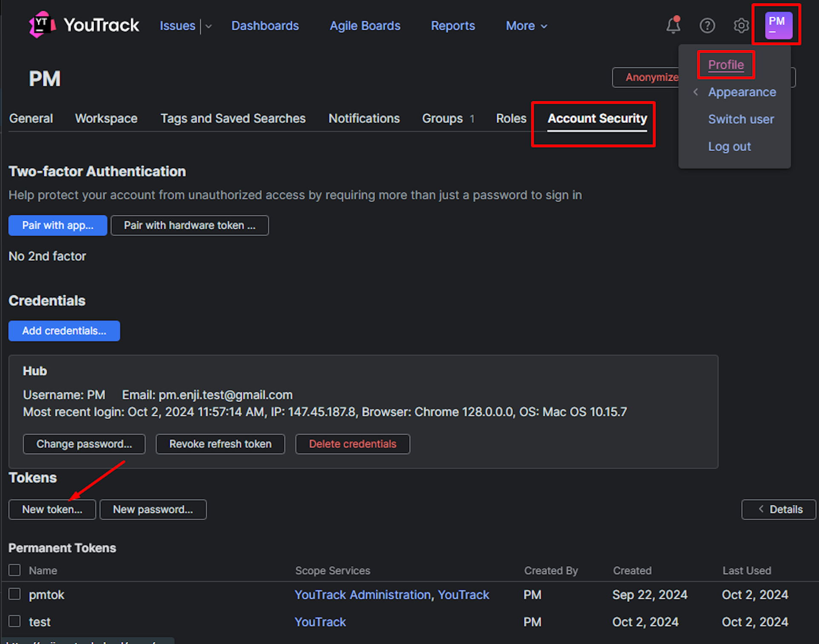Open the administration gear icon
Image resolution: width=819 pixels, height=644 pixels.
(741, 26)
